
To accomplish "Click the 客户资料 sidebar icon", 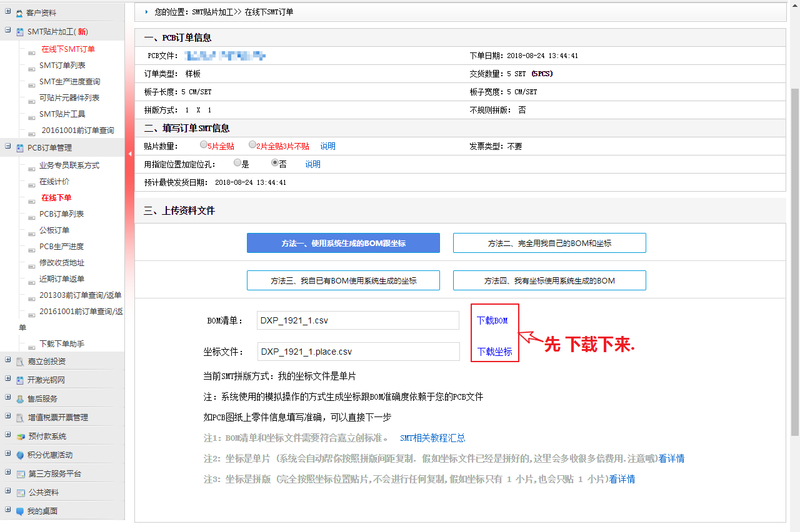I will [x=20, y=13].
